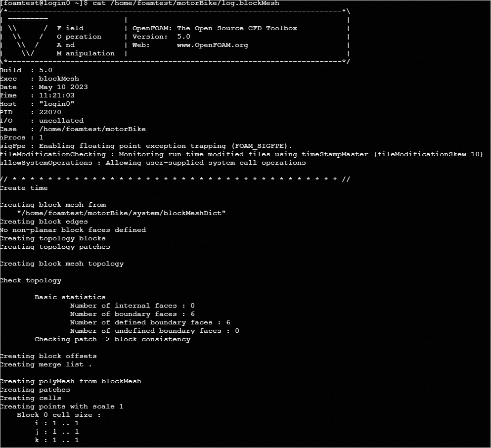
Task: Click the 'nProcs : 1' line
Action: [x=22, y=137]
